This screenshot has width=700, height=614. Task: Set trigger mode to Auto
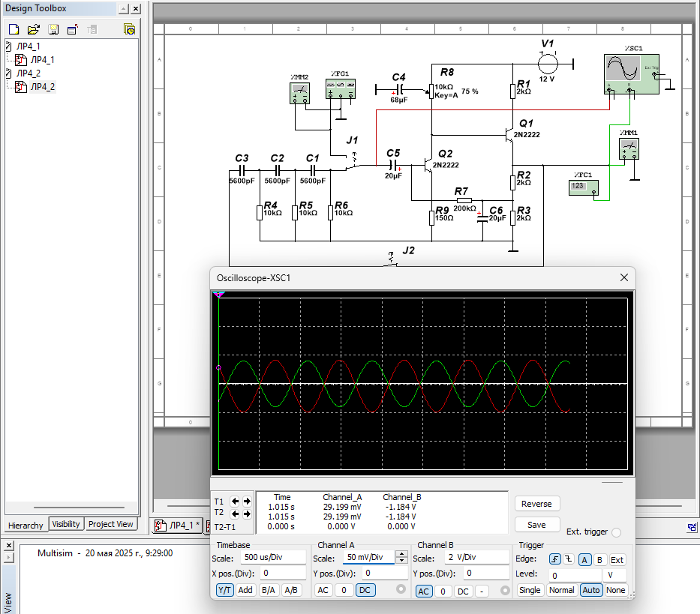point(591,590)
